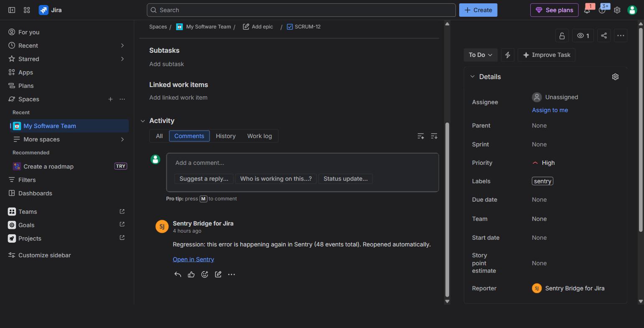This screenshot has height=328, width=644.
Task: Like the Sentry Bridge comment with thumbs up
Action: click(191, 274)
